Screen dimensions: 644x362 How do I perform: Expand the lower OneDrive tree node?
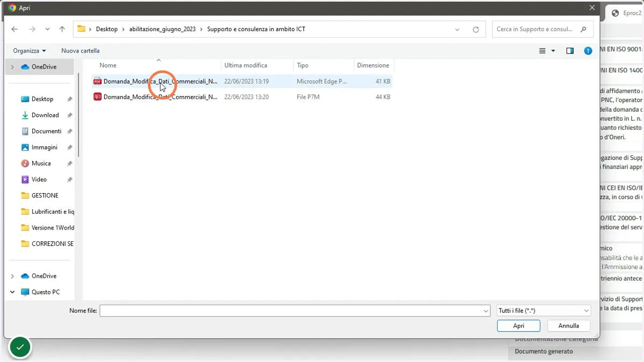click(12, 276)
